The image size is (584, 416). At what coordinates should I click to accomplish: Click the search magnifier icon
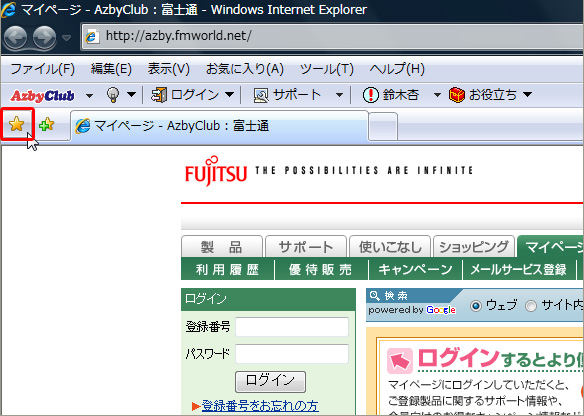(374, 296)
